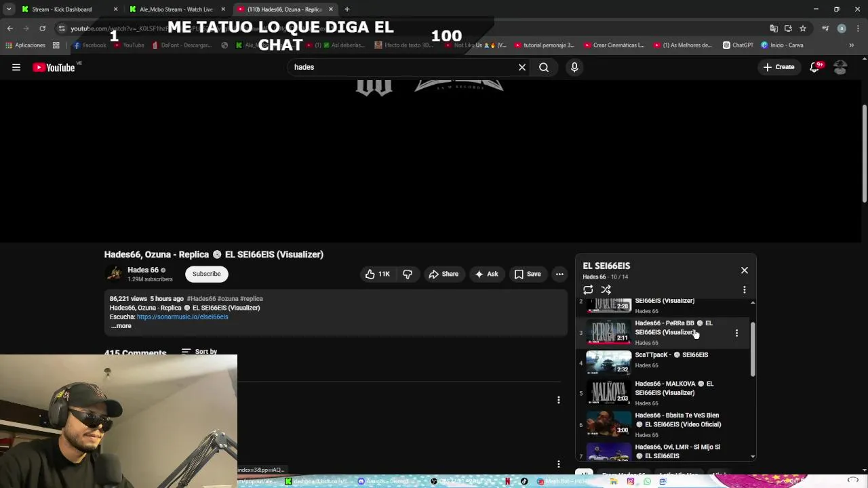Screen dimensions: 868x488
Task: Go back in the browser
Action: click(9, 28)
